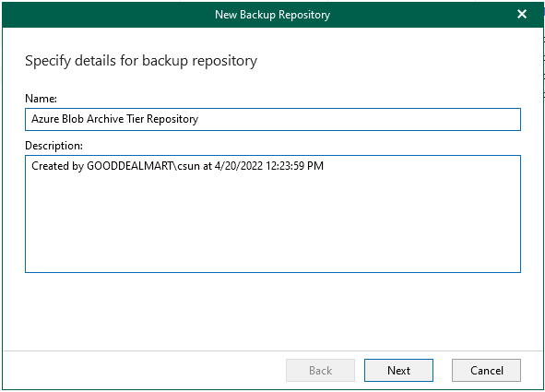This screenshot has width=545, height=392.
Task: Click the 'Name:' field label
Action: point(41,99)
